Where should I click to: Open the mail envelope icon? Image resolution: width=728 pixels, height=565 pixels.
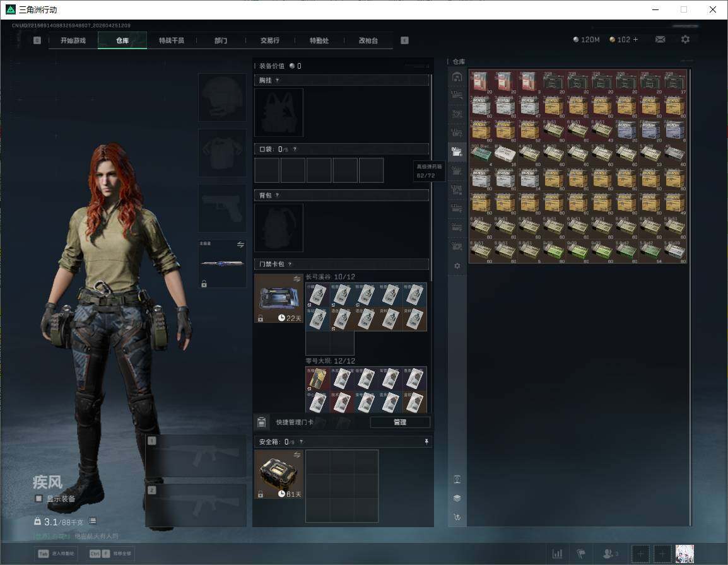[660, 40]
